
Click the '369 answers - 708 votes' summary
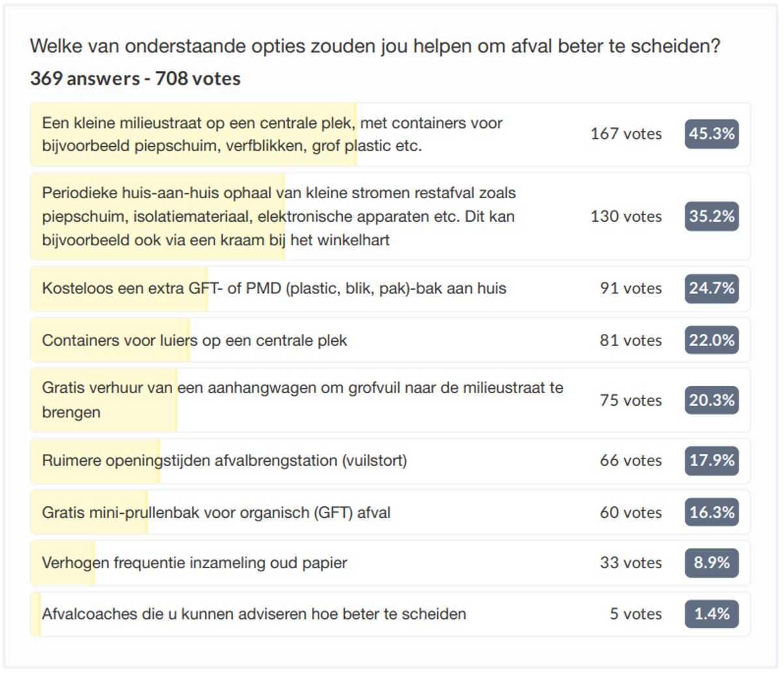[135, 78]
